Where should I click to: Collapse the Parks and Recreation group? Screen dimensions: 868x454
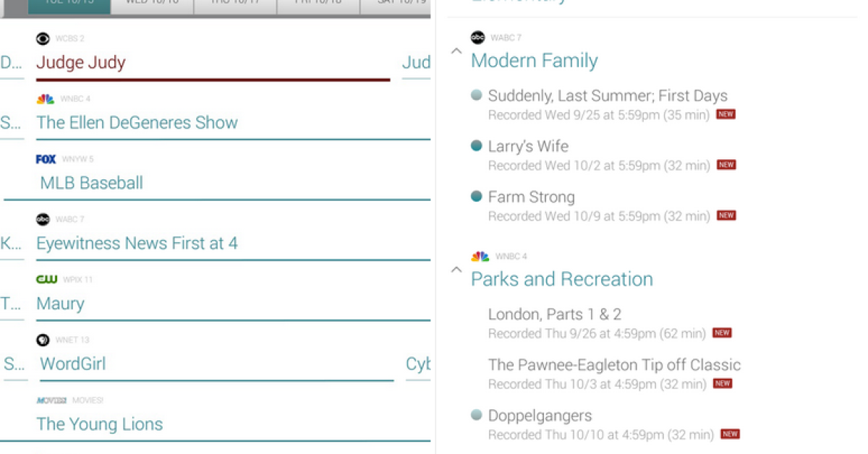coord(456,270)
